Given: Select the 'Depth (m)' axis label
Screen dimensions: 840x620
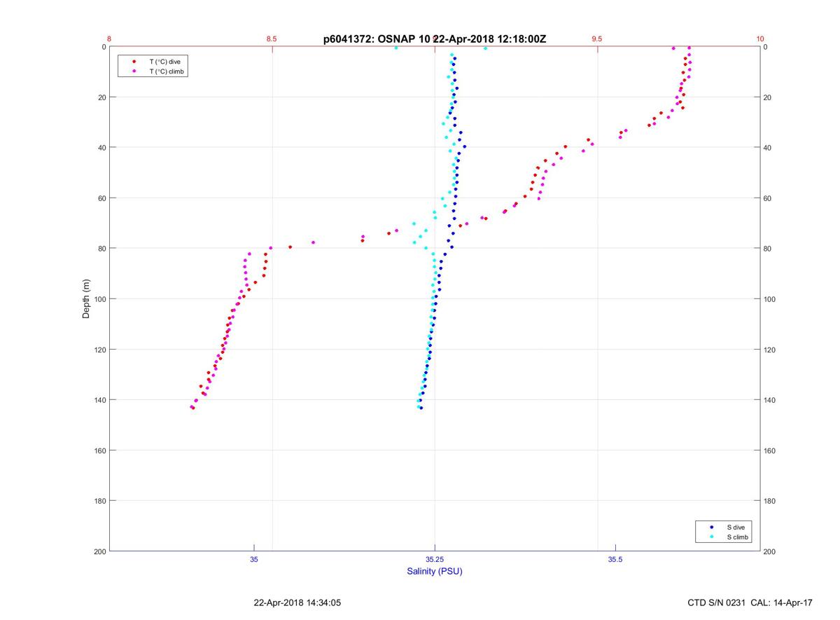Looking at the screenshot, I should tap(87, 298).
